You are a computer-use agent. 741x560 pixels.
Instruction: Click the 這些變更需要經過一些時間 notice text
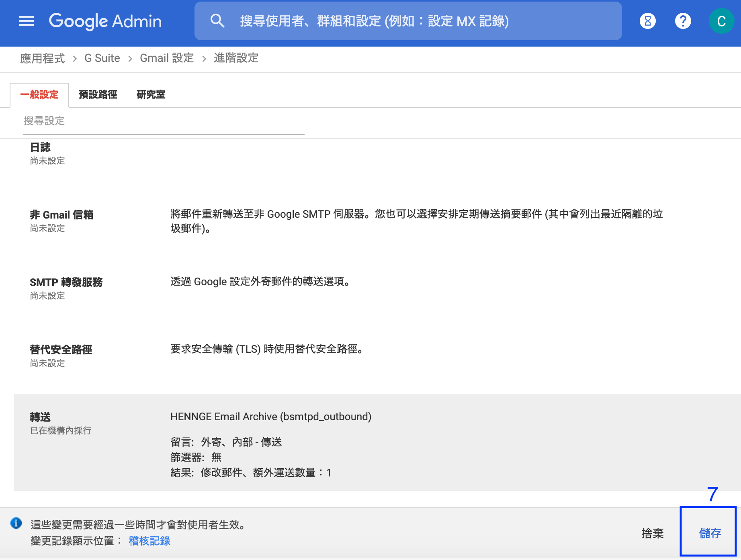pos(139,525)
